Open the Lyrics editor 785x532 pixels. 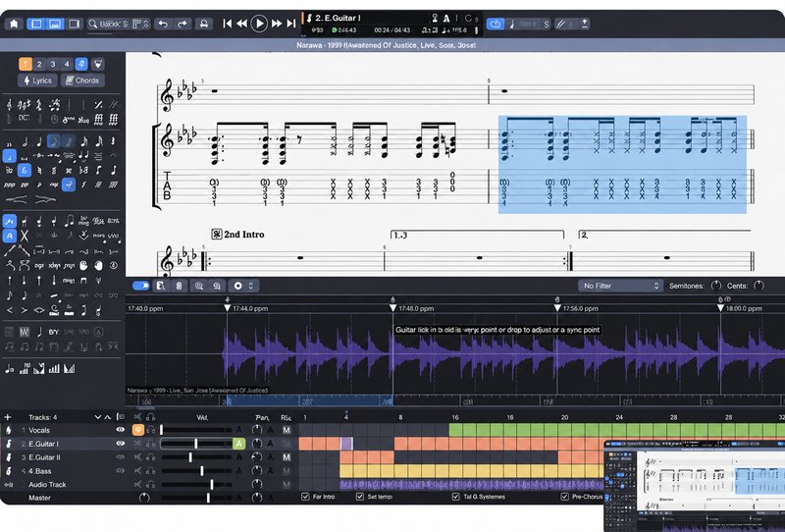tap(38, 80)
